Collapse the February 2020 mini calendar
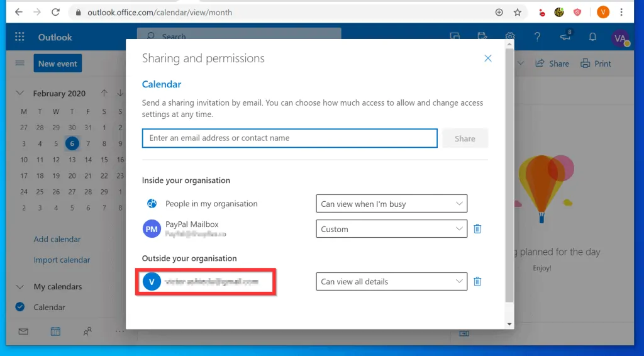This screenshot has width=644, height=356. click(20, 93)
